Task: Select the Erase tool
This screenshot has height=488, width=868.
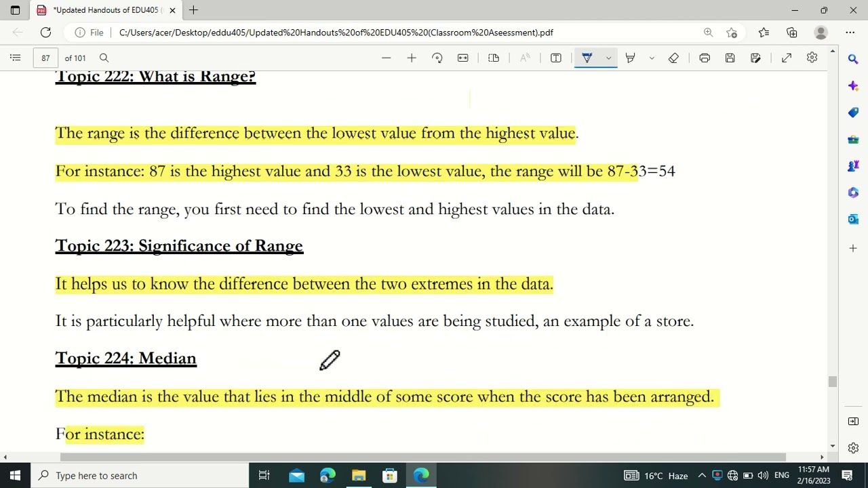Action: coord(673,58)
